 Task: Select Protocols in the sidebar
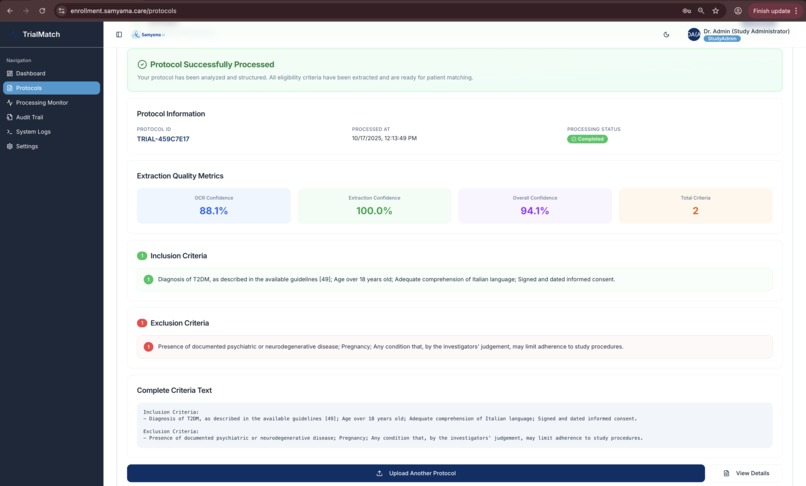point(51,88)
